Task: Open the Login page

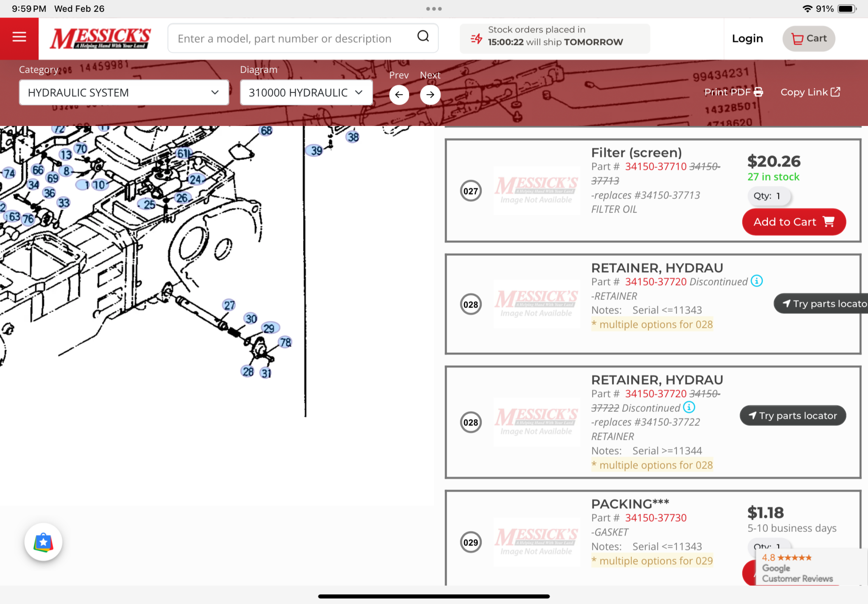Action: (747, 38)
